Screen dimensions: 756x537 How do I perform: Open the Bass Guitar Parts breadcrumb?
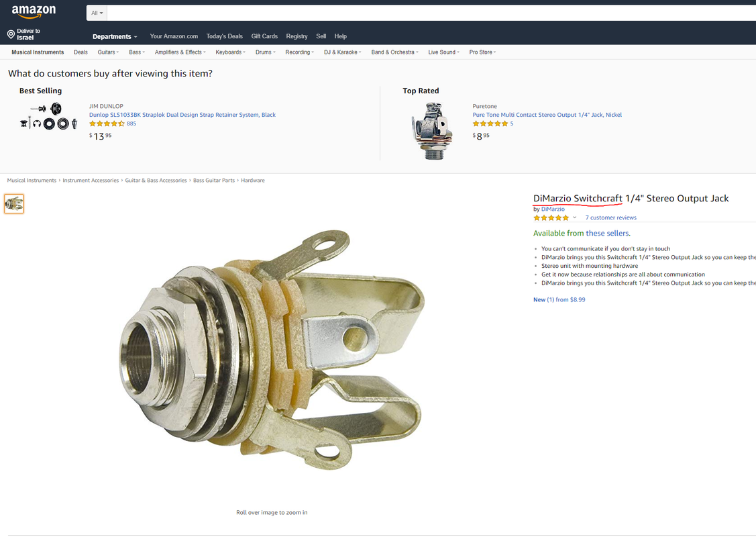pyautogui.click(x=213, y=181)
